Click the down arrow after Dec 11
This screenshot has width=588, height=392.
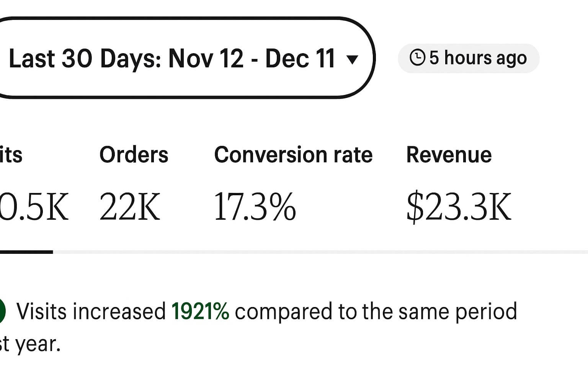click(352, 59)
